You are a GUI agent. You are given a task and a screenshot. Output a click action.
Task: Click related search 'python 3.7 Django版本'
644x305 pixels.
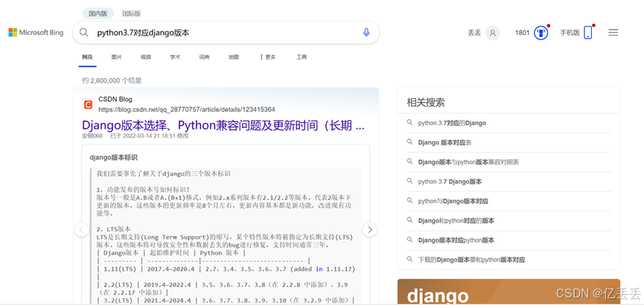point(450,182)
